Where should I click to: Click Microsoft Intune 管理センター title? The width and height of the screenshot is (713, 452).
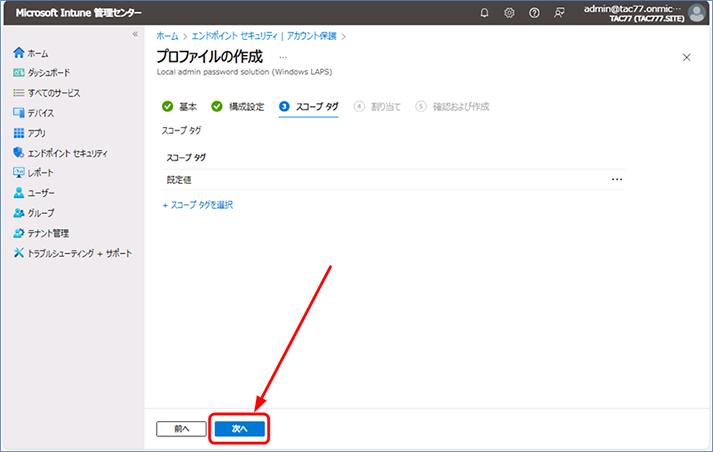pyautogui.click(x=79, y=13)
